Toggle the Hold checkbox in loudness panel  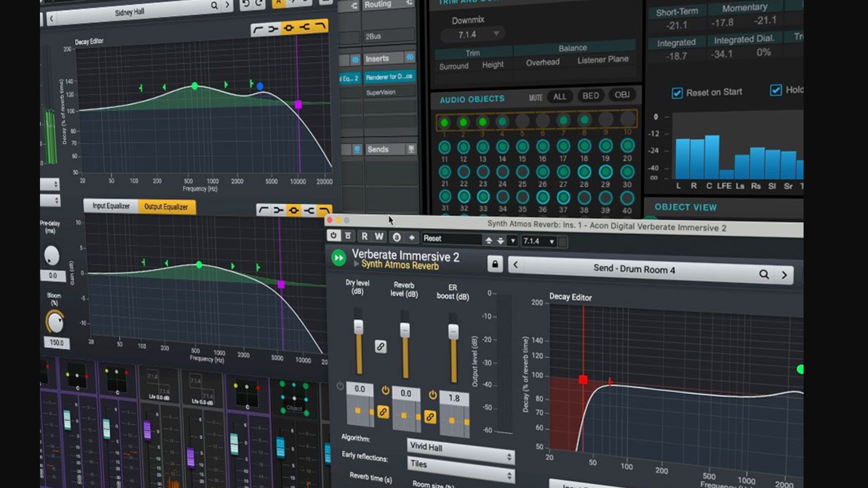(776, 90)
